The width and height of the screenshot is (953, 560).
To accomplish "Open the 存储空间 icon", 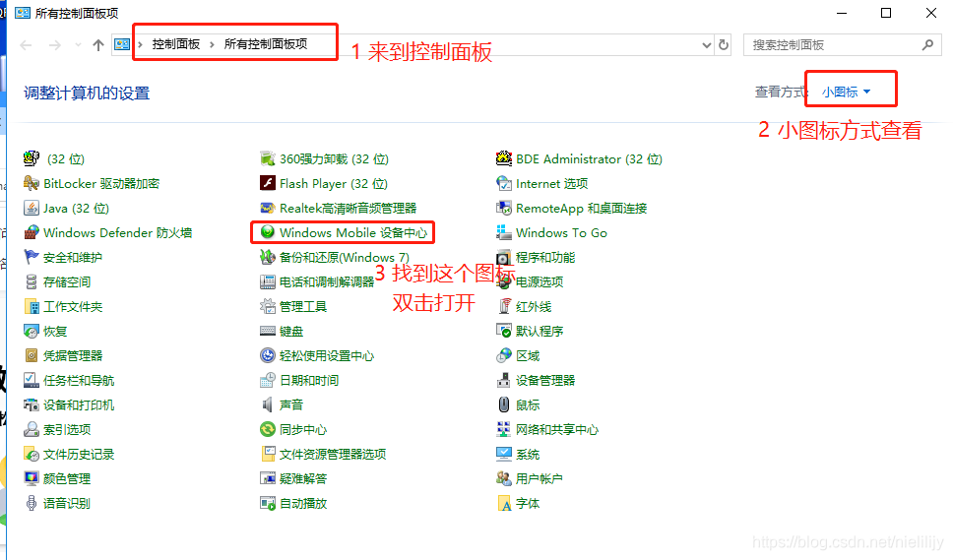I will click(31, 281).
